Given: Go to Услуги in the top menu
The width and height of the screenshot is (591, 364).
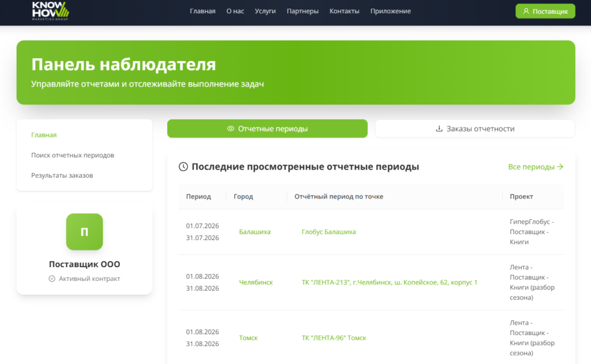Looking at the screenshot, I should (x=265, y=12).
